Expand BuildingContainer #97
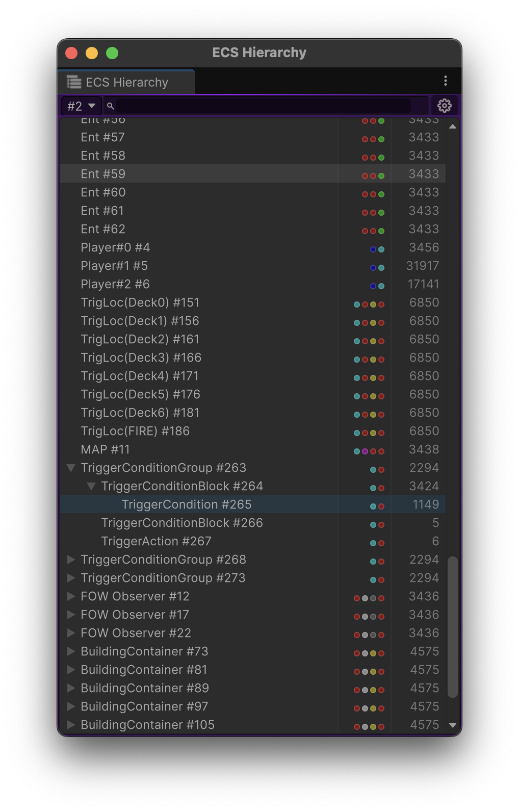 (x=71, y=706)
